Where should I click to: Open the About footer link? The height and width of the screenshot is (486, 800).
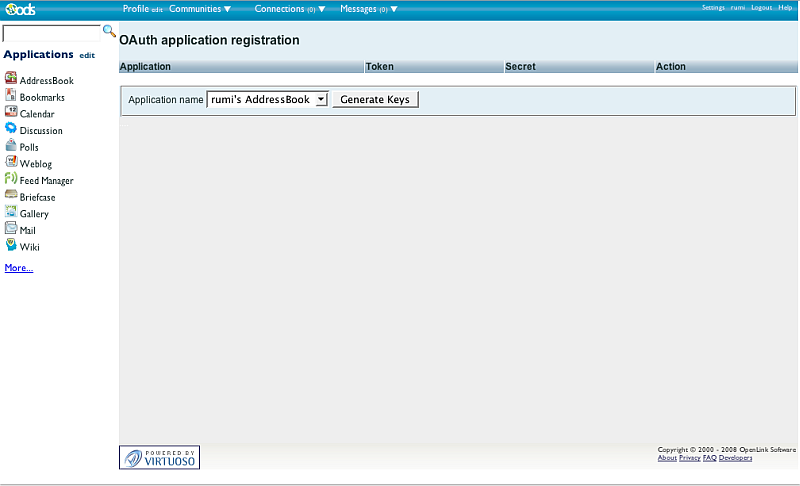(x=667, y=458)
